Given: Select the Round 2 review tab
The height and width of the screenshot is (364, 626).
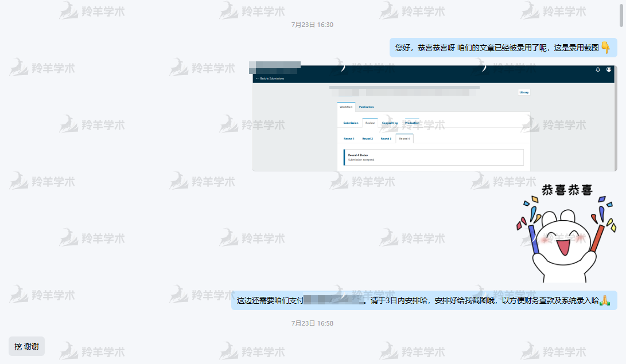Looking at the screenshot, I should pos(367,139).
